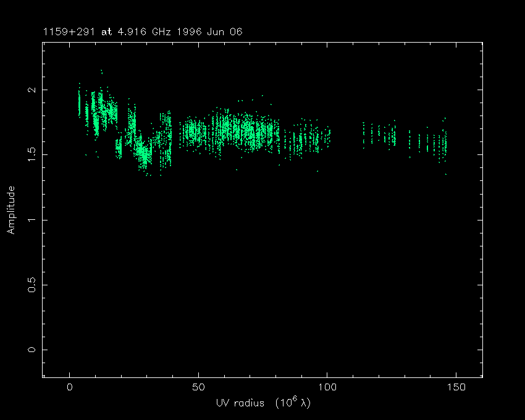
Task: Click the leftmost data column near UV radius 4
Action: (79, 102)
